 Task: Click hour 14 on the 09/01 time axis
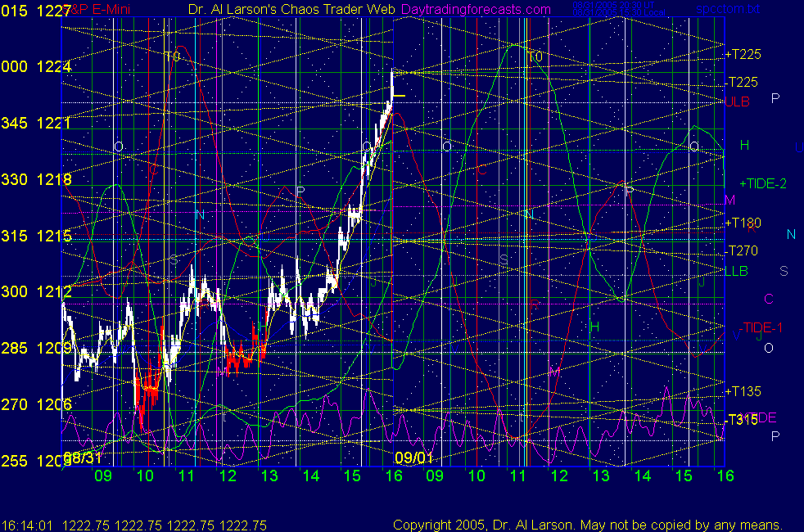pyautogui.click(x=643, y=476)
